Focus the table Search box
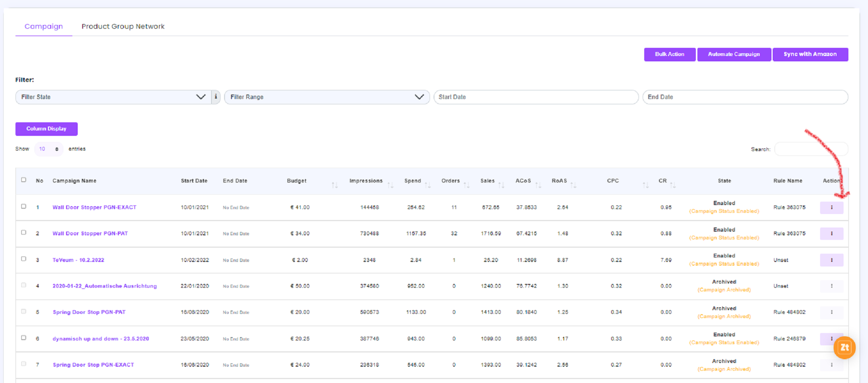 pyautogui.click(x=811, y=149)
